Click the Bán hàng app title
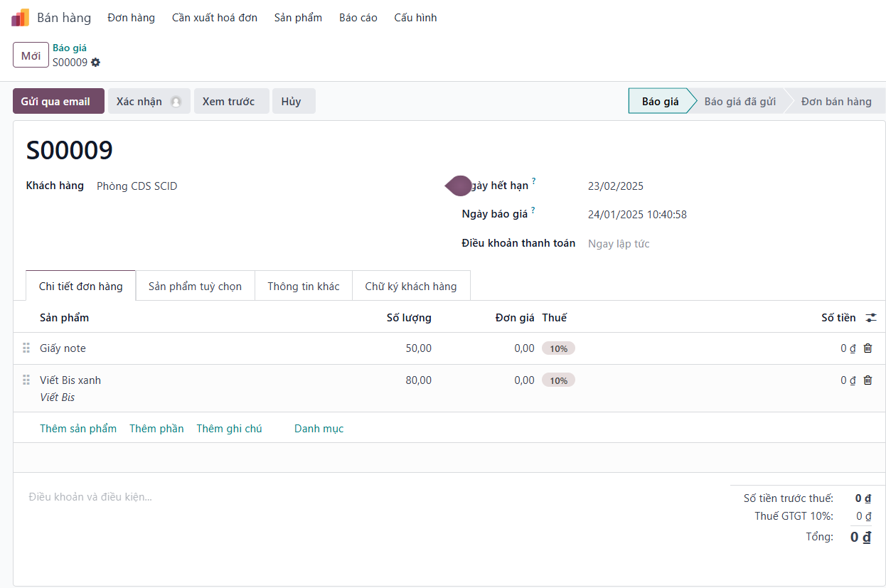 tap(64, 18)
